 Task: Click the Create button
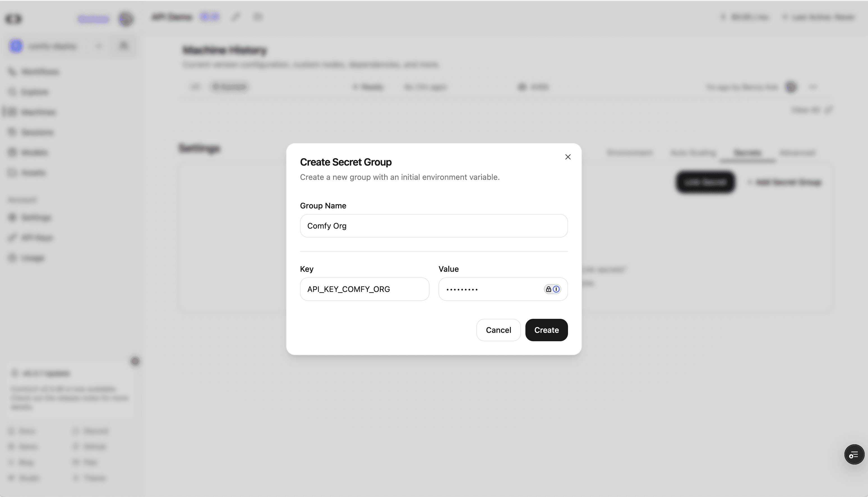coord(546,330)
